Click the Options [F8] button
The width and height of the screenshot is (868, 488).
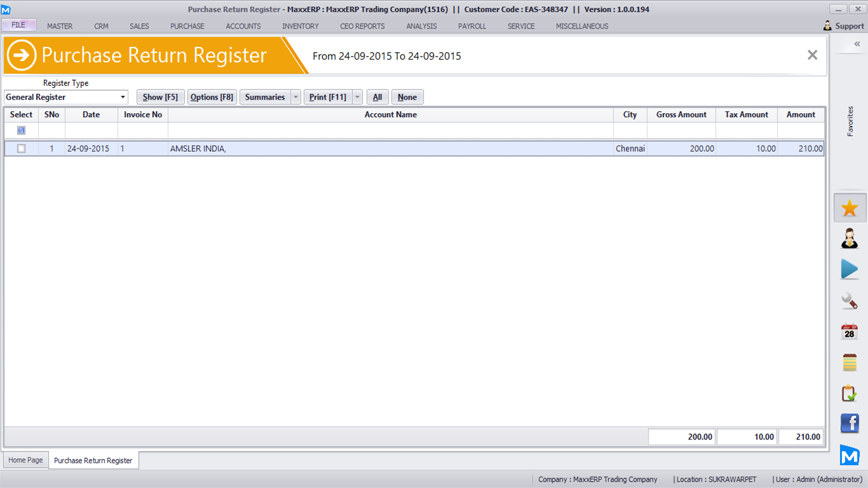coord(212,97)
